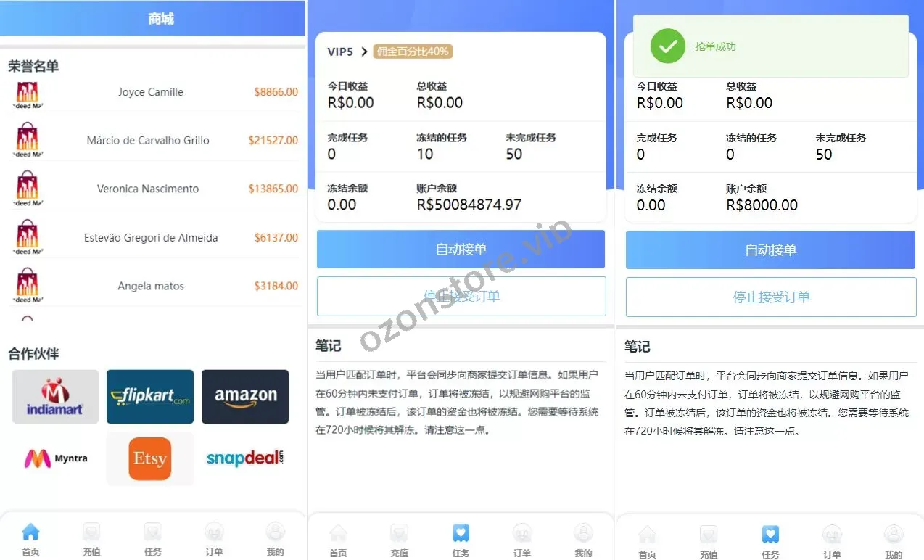Click the Snapdeal partner logo

[x=245, y=458]
